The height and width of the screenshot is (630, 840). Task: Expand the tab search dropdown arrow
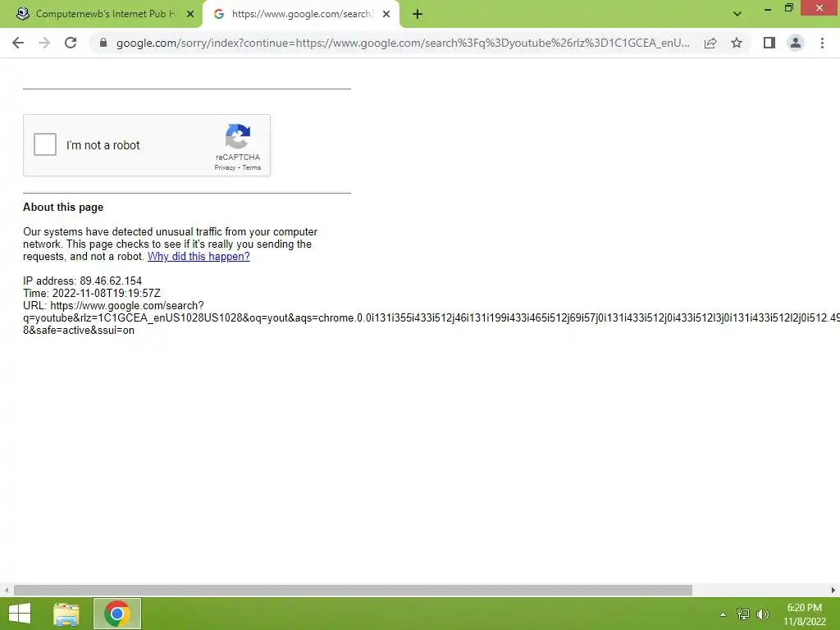point(737,14)
